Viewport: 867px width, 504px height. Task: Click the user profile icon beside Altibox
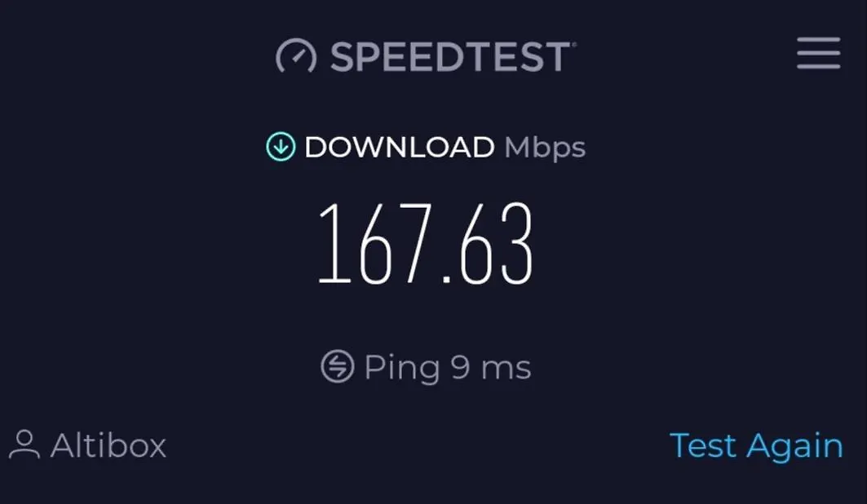tap(24, 444)
